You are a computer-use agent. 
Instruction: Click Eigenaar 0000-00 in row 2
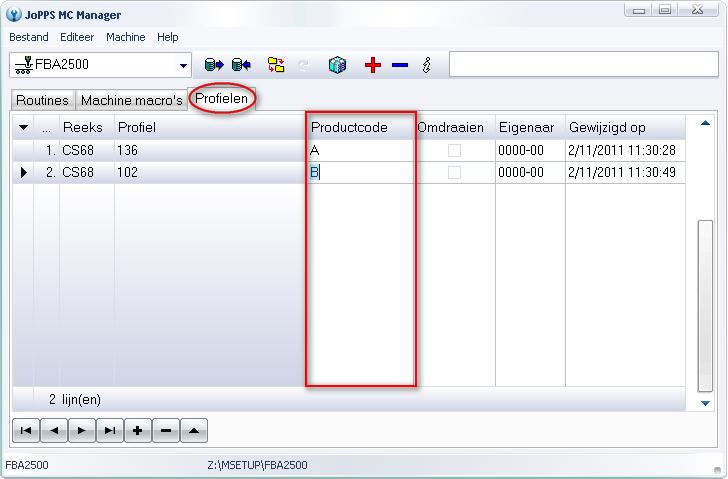coord(530,173)
